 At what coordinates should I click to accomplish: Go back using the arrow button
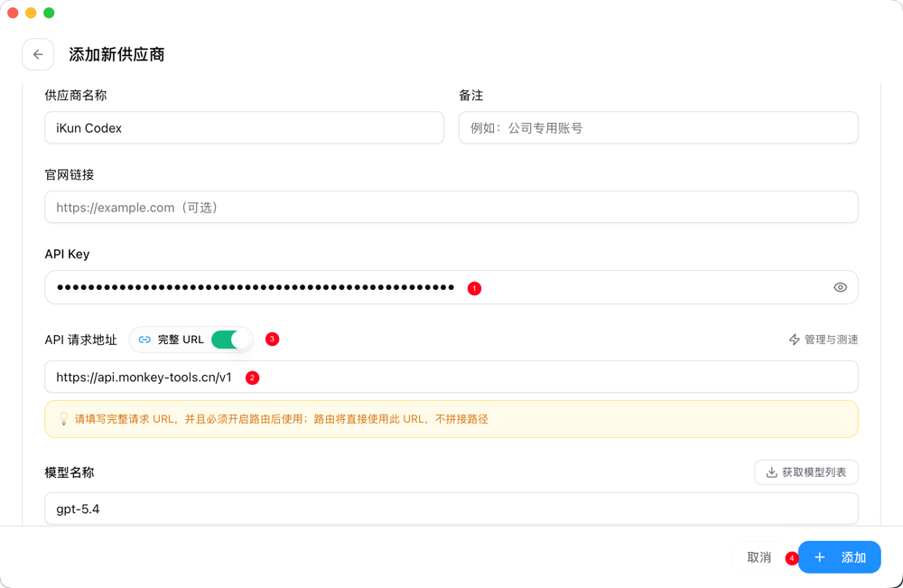click(x=38, y=54)
